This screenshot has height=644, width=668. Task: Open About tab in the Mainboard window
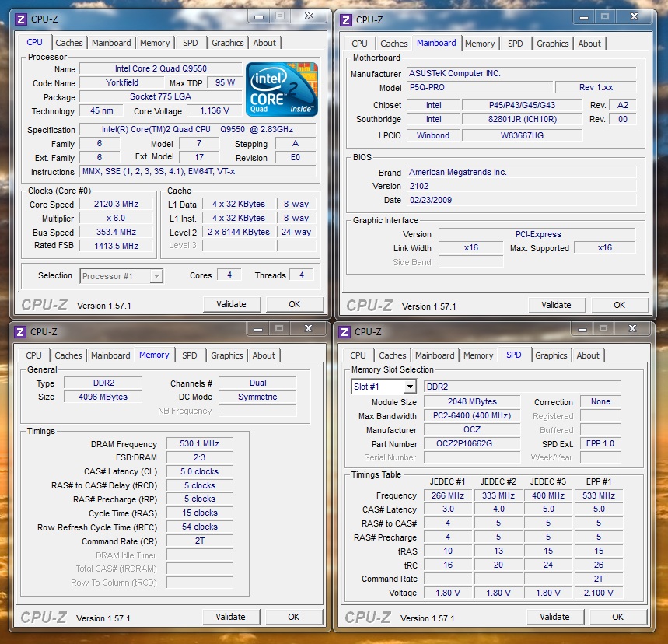tap(589, 44)
